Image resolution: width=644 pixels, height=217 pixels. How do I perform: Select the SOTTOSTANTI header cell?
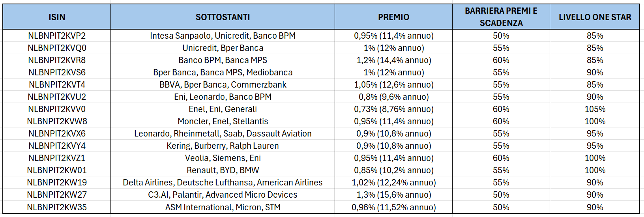click(x=223, y=17)
